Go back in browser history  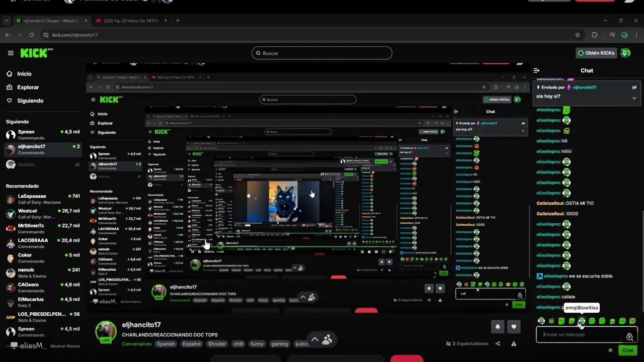(x=7, y=35)
